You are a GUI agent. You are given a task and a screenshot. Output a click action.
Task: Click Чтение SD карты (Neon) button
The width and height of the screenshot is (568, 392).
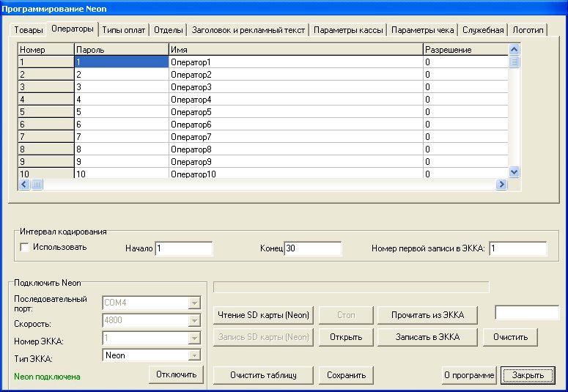(263, 315)
